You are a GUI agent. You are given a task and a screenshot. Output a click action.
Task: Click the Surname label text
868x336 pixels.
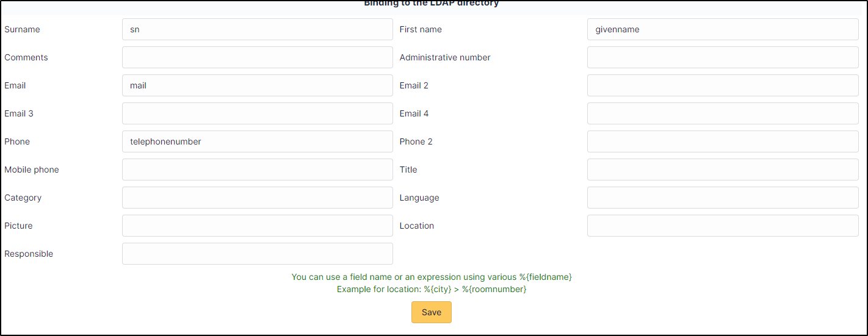pyautogui.click(x=22, y=29)
